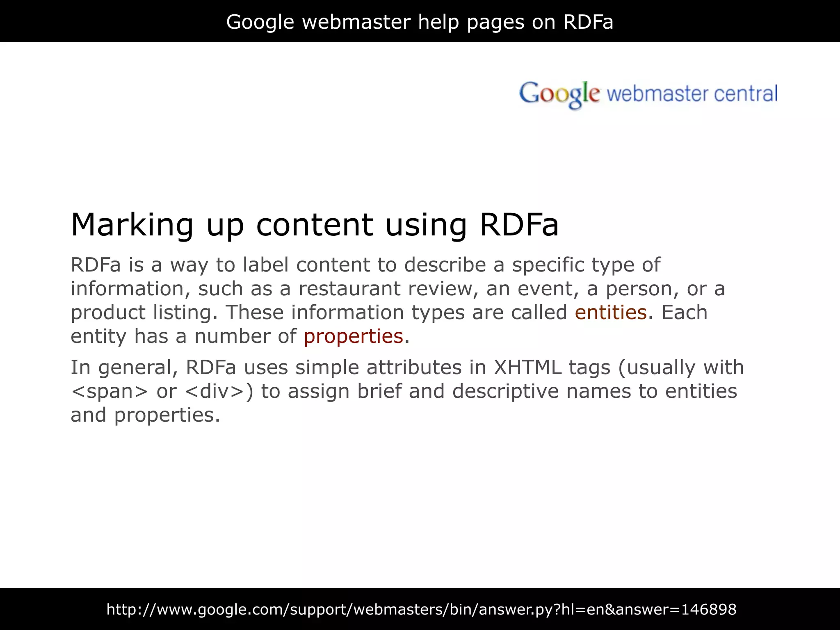Click the slide title 'Google webmaster help pages on RDFa'

click(420, 22)
